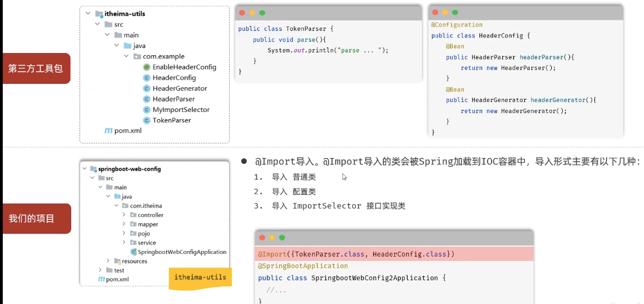644x304 pixels.
Task: Expand the controller package chevron
Action: click(124, 215)
